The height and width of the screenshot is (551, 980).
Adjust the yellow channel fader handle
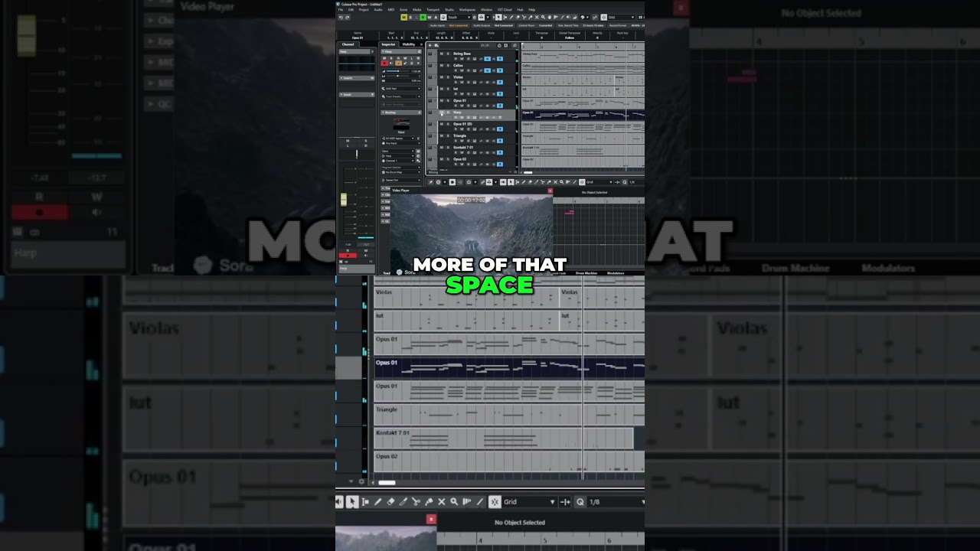(344, 200)
